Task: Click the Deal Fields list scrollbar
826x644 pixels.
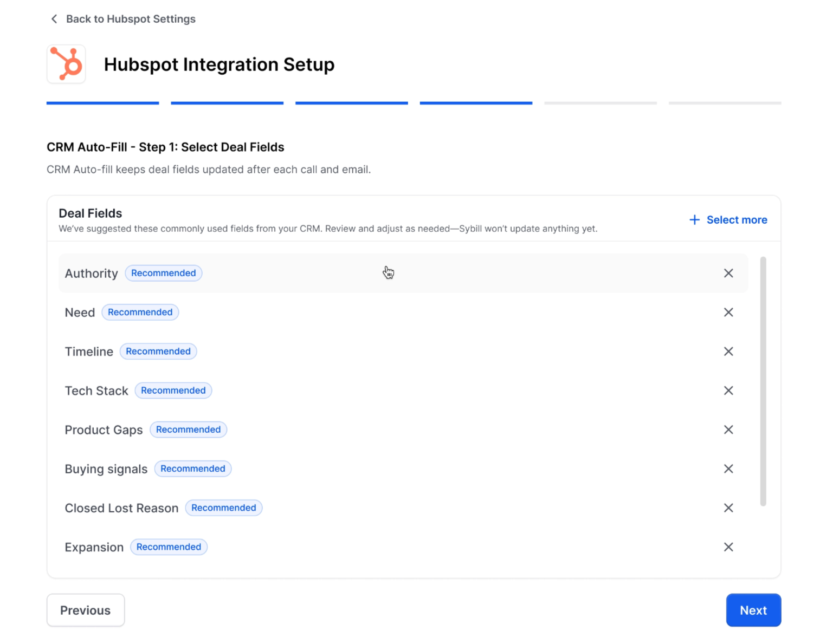Action: pos(763,381)
